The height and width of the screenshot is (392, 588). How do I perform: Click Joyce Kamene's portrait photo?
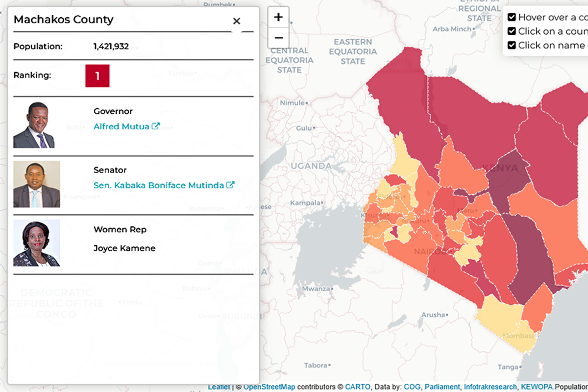click(x=37, y=242)
